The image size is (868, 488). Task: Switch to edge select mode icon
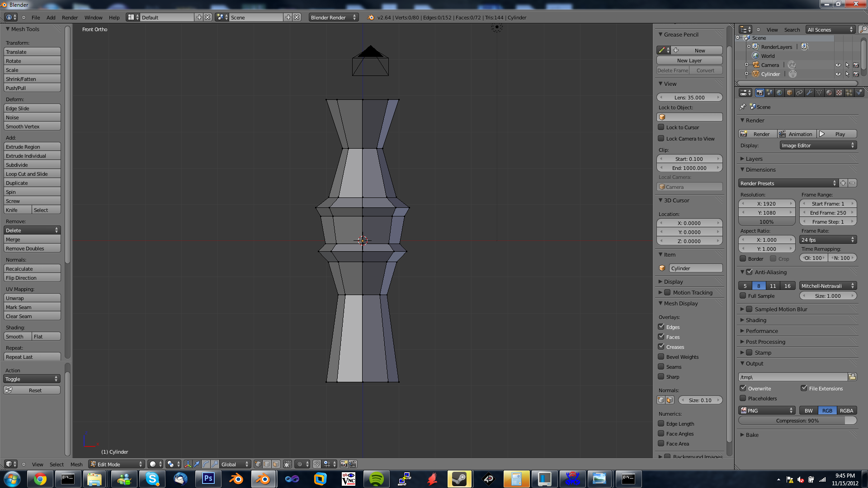267,464
